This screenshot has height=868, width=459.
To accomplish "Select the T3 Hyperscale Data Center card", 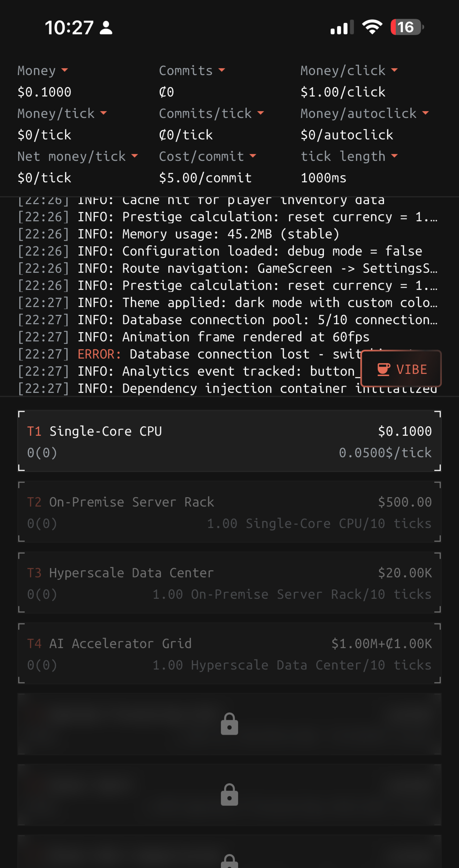I will click(229, 583).
